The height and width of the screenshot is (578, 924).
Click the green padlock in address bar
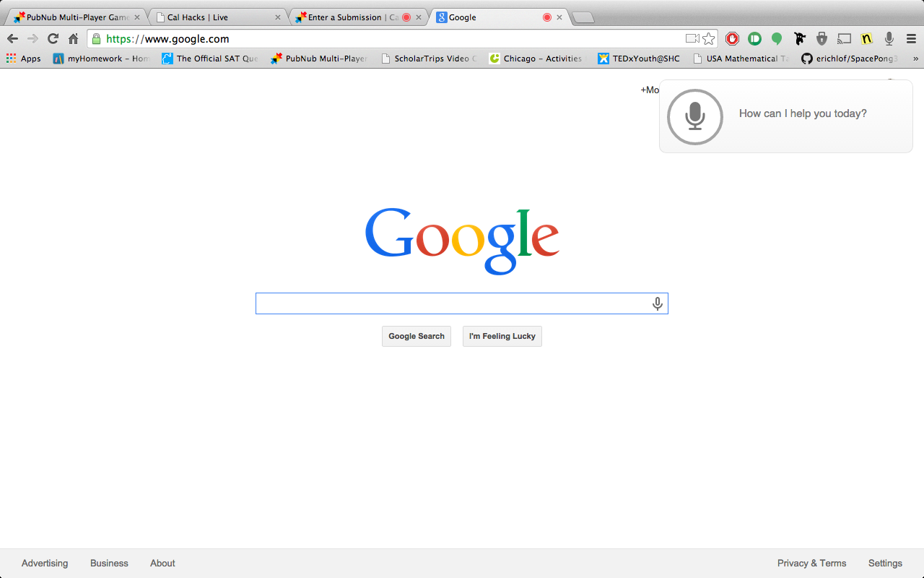point(96,39)
